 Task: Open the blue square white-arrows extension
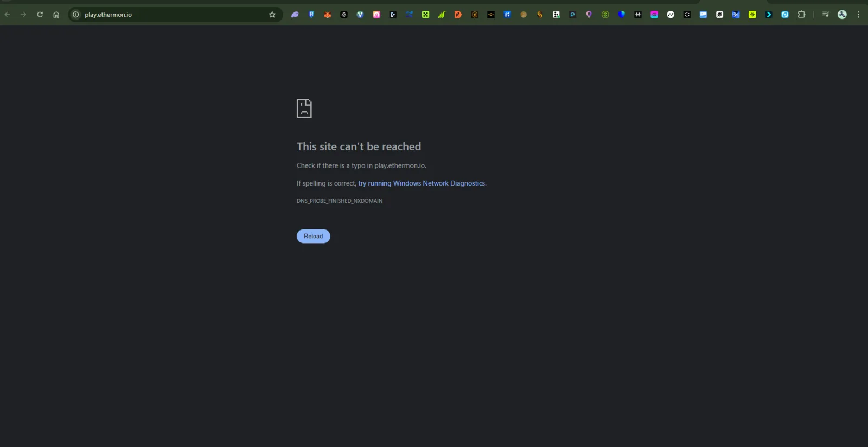click(x=507, y=15)
